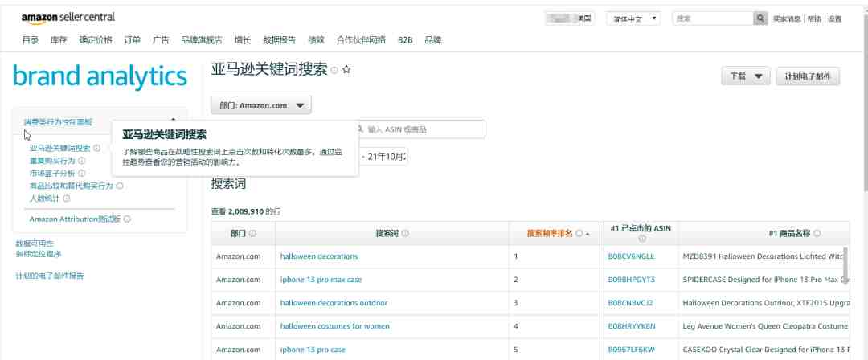Open 重复购买行为 sidebar link
The width and height of the screenshot is (868, 360).
click(52, 161)
